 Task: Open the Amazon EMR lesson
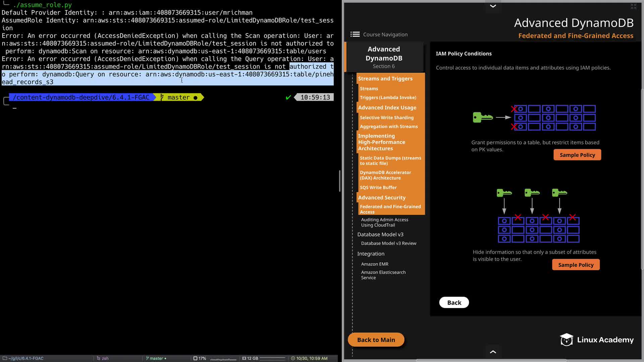click(375, 264)
